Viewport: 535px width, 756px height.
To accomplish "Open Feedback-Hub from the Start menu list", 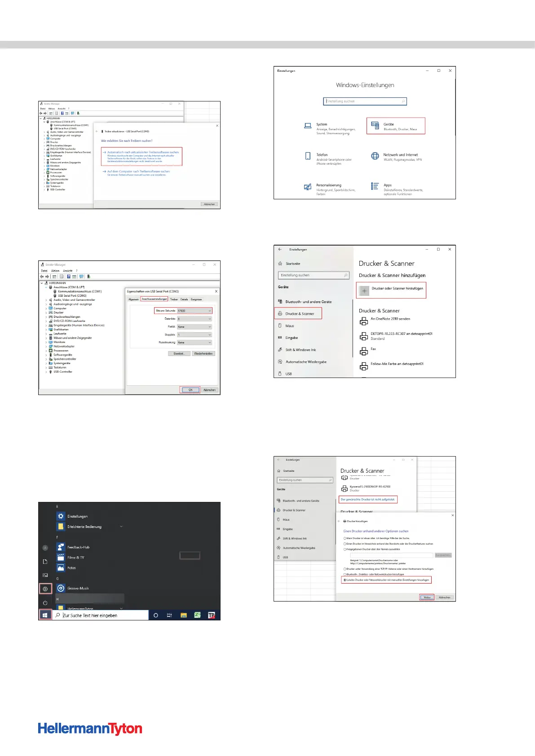I will 73,547.
